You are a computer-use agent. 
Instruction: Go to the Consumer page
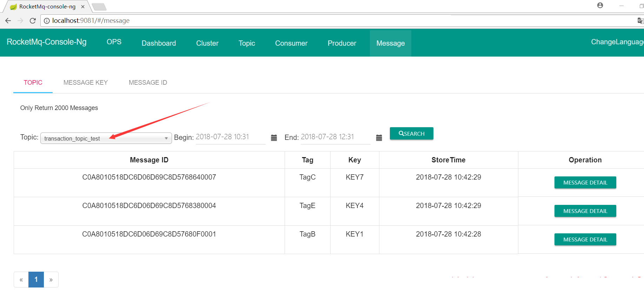click(291, 43)
